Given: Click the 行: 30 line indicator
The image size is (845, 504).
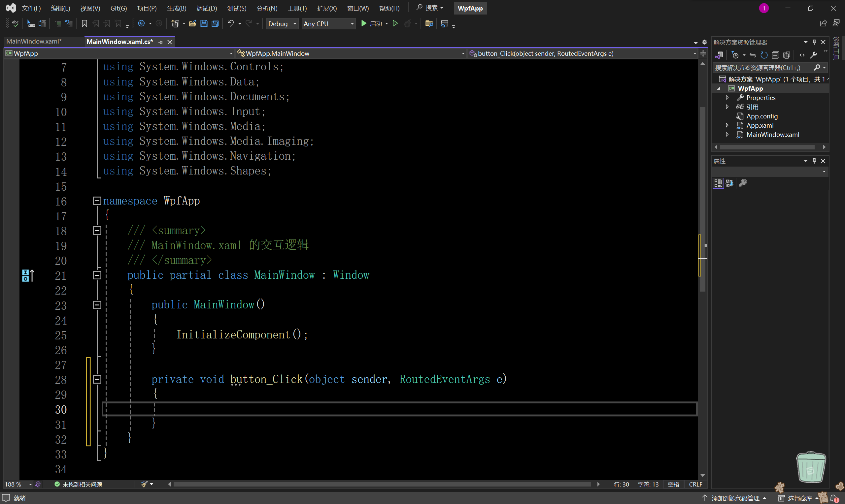Looking at the screenshot, I should click(621, 484).
